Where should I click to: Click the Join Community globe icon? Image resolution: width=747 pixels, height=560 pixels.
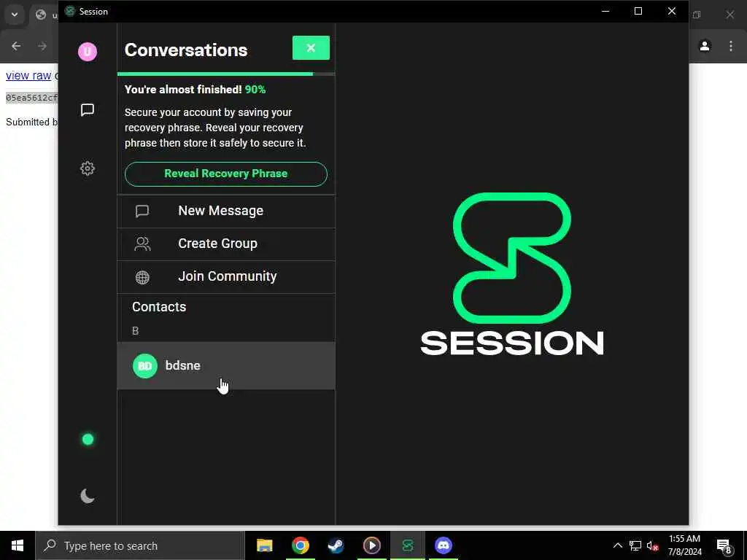click(142, 277)
